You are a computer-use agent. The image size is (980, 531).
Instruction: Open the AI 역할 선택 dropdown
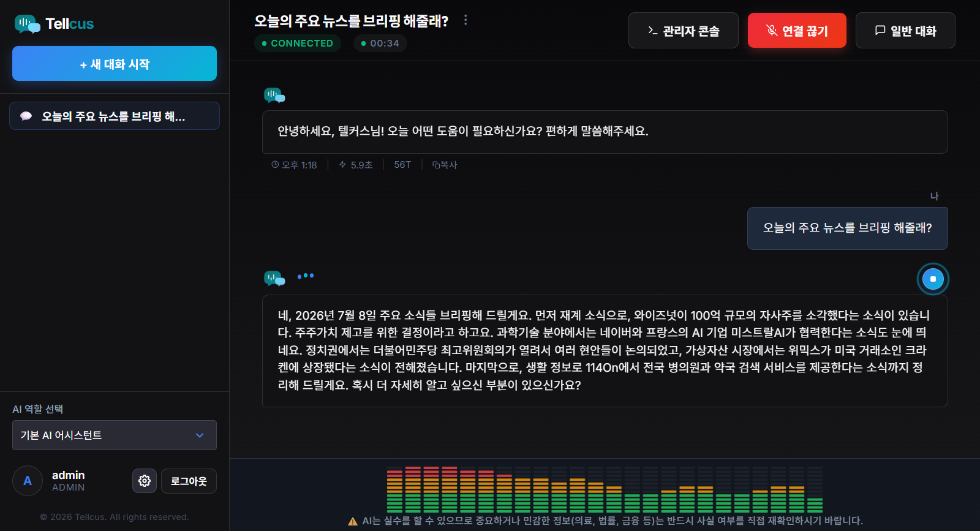(115, 435)
